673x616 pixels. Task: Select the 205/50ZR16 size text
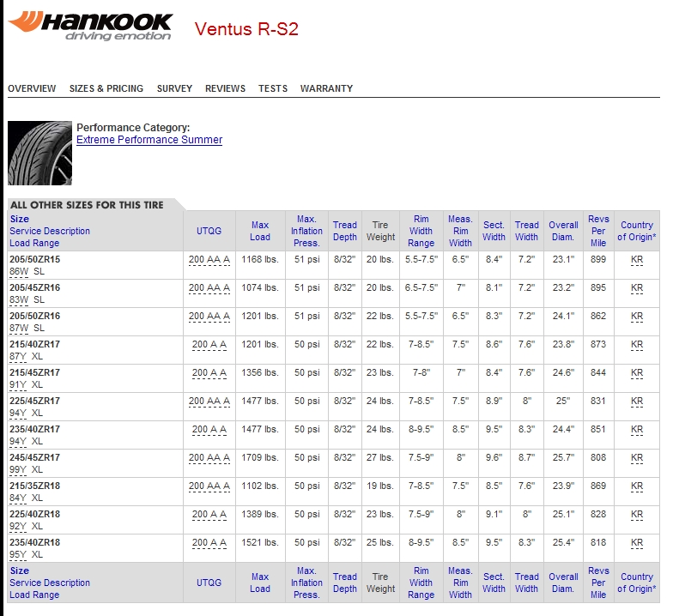34,316
